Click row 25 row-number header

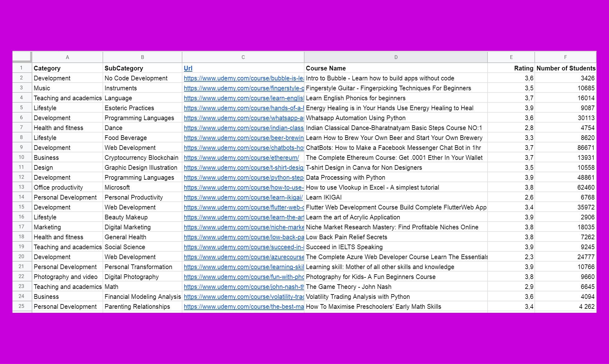21,306
